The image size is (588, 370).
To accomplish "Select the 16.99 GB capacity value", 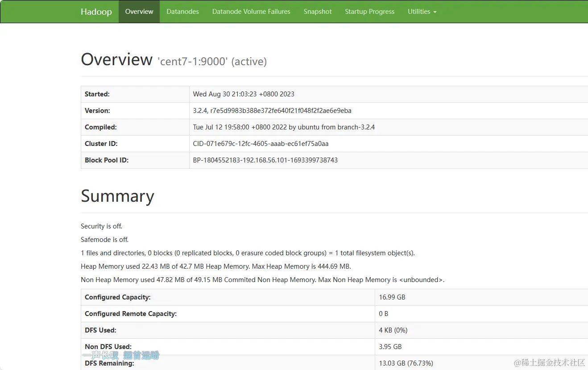I will point(392,297).
